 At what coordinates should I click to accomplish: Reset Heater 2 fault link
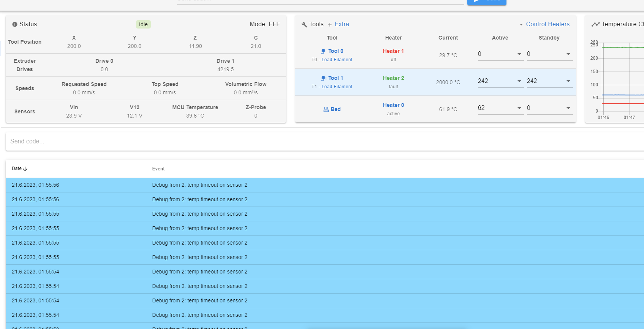click(393, 78)
